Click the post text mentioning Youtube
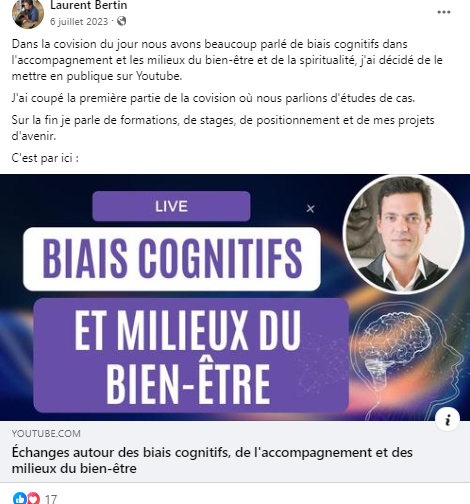Image resolution: width=470 pixels, height=504 pixels. 227,60
